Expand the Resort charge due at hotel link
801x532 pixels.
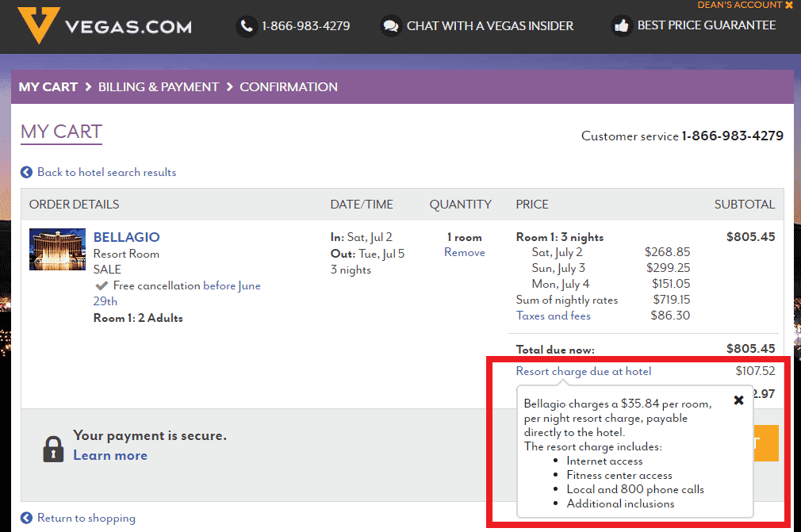[583, 371]
